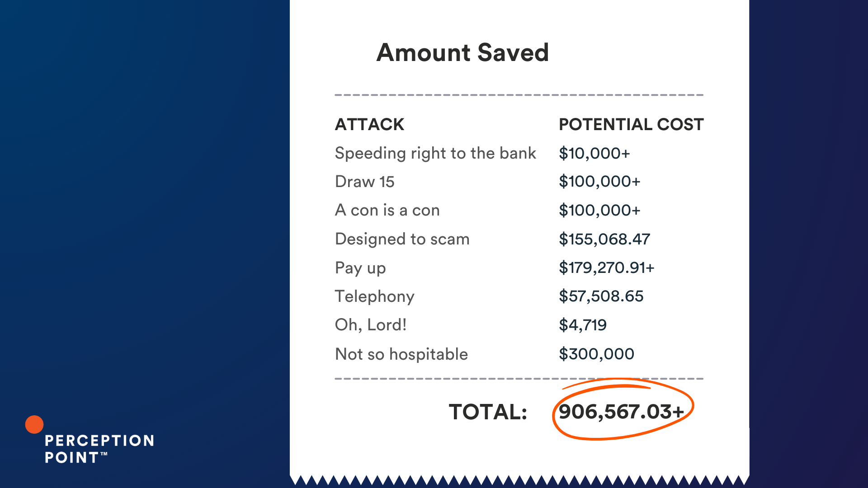Screen dimensions: 868x488
Task: Click the Telephony attack entry
Action: coord(374,297)
